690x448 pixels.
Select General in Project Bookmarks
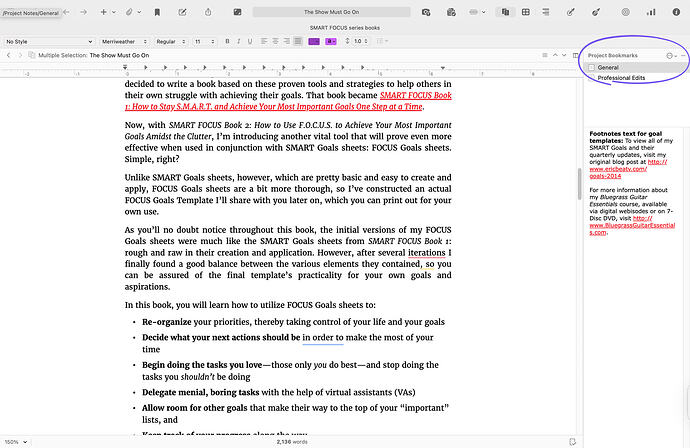point(608,67)
